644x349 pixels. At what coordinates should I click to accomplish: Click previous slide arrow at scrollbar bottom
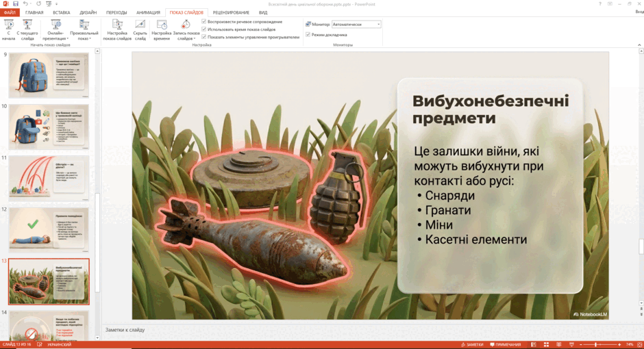pyautogui.click(x=641, y=309)
